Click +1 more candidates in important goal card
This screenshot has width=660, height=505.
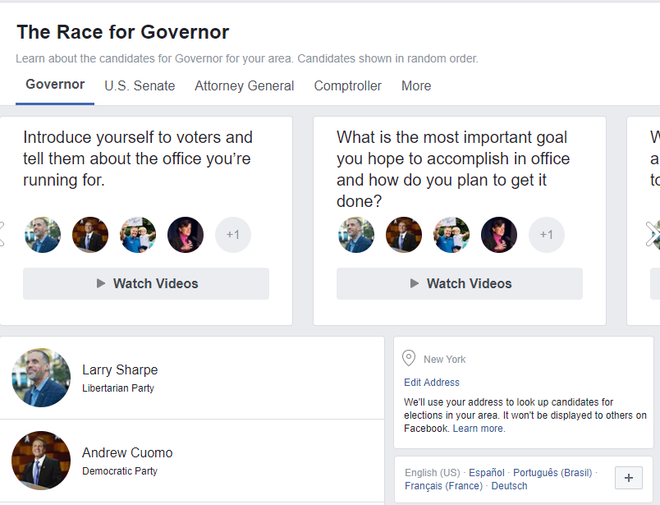tap(546, 235)
